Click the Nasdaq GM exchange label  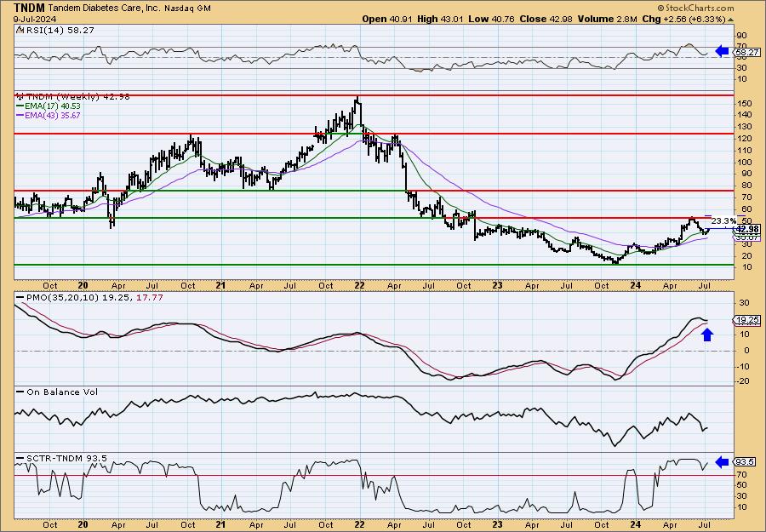(x=187, y=9)
